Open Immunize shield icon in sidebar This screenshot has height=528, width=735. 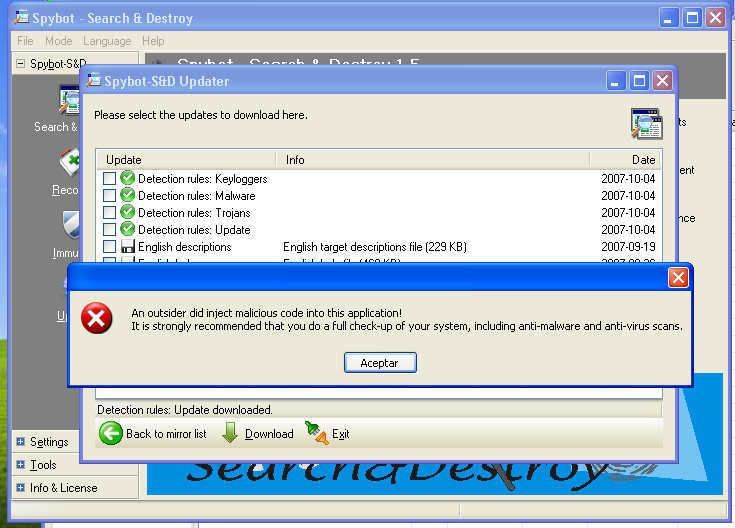coord(71,225)
